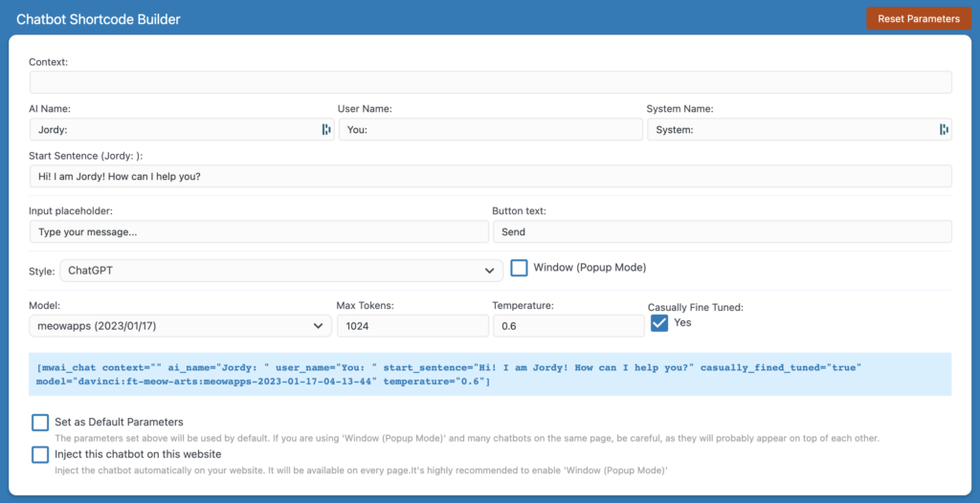Click the System Name field containing System:
Viewport: 980px width, 503px height.
click(799, 129)
